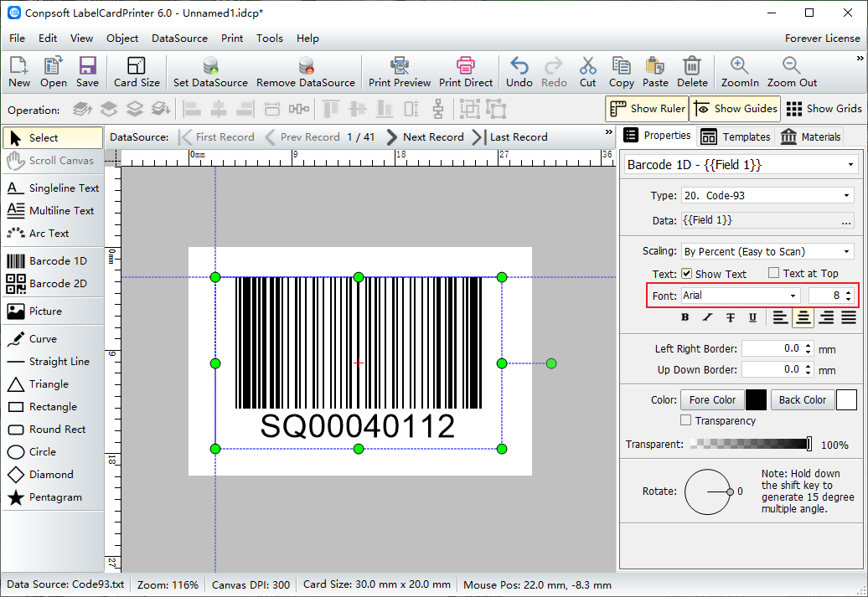Jump to Last Record

coord(510,136)
